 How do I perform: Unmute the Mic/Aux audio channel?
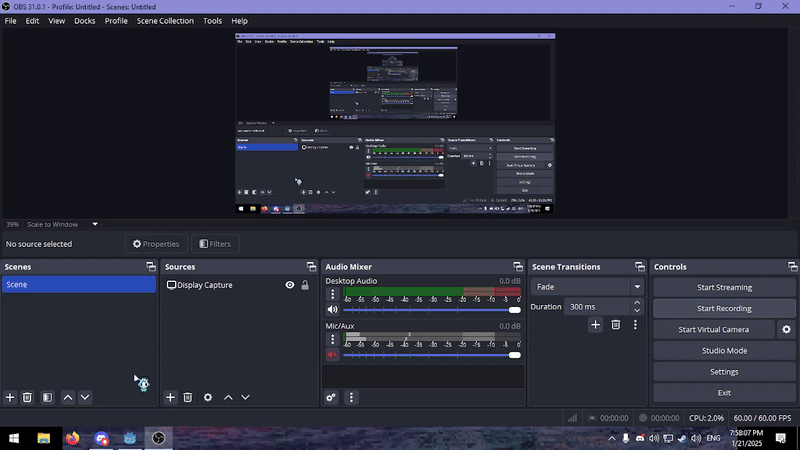pyautogui.click(x=333, y=354)
